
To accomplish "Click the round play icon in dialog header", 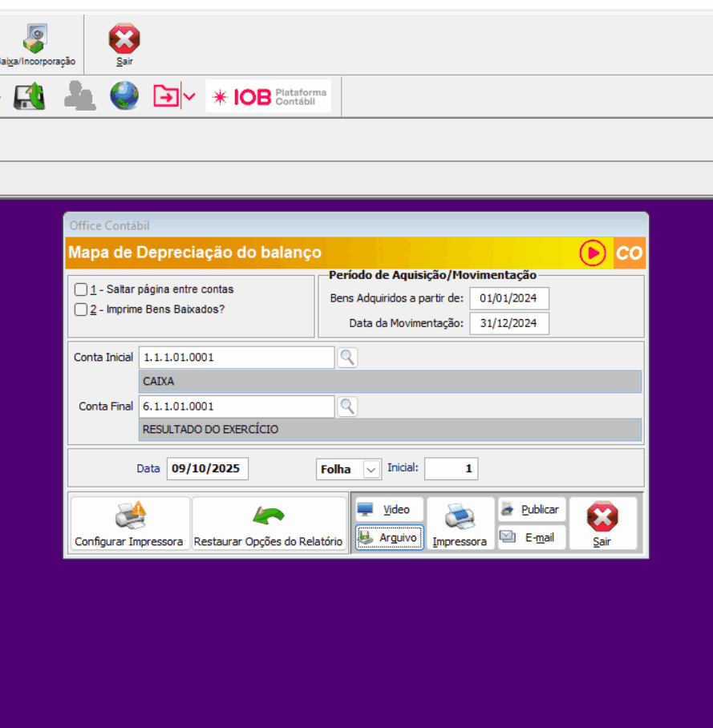I will (593, 253).
